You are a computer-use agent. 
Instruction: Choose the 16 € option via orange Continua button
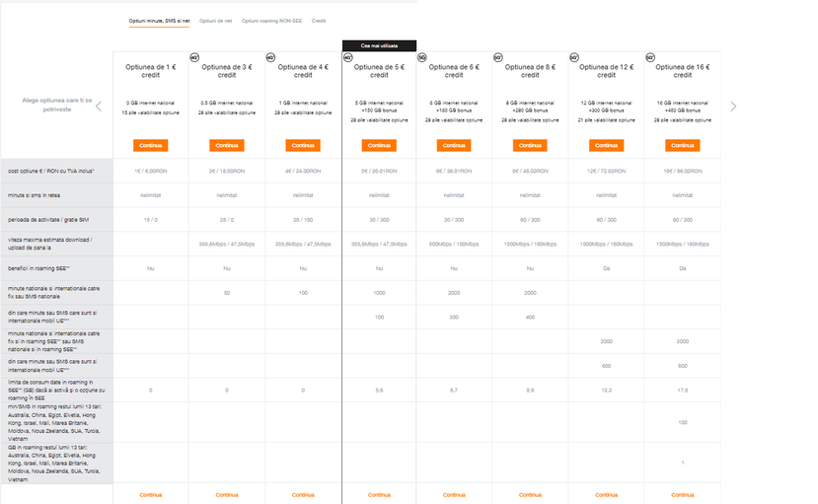click(683, 145)
